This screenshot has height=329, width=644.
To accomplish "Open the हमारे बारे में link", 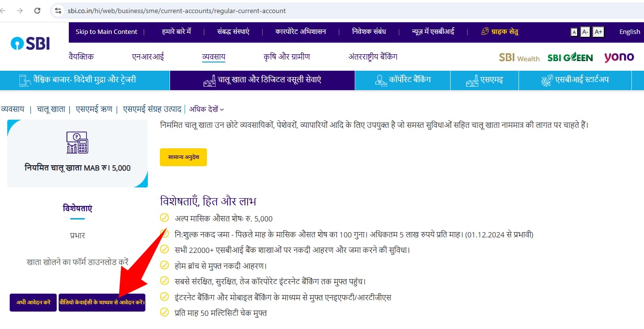I will pos(176,31).
